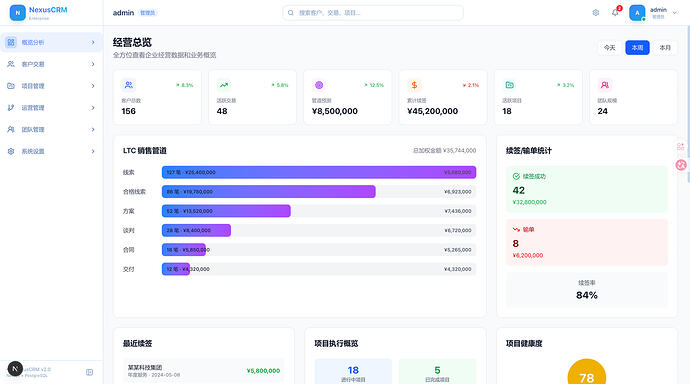Click the folder icon on the 18 card

click(510, 85)
